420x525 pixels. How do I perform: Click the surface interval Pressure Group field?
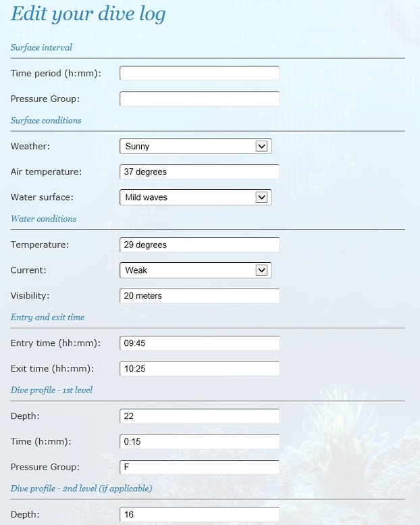tap(199, 99)
